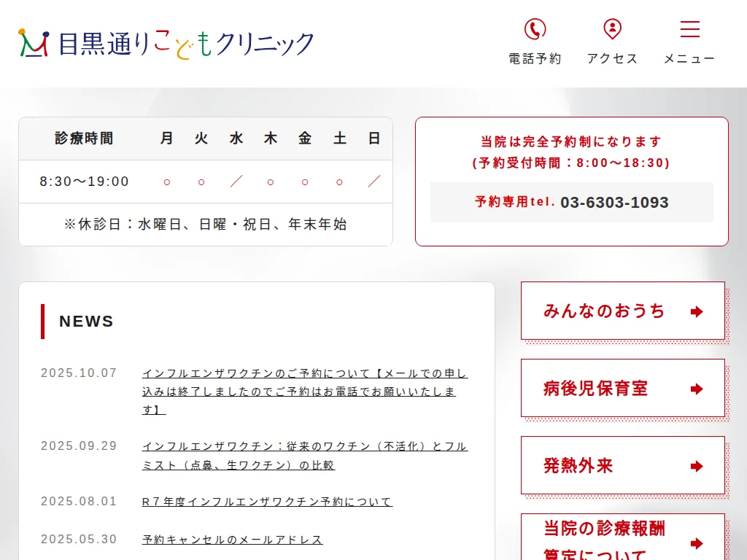Viewport: 747px width, 560px height.
Task: Click the メニュー label in header
Action: point(690,58)
